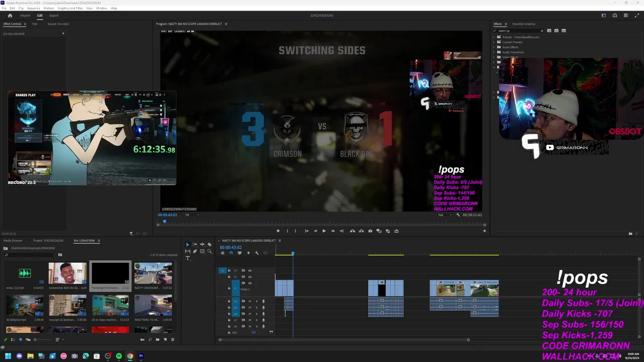
Task: Open Full playback resolution dropdown
Action: (445, 215)
